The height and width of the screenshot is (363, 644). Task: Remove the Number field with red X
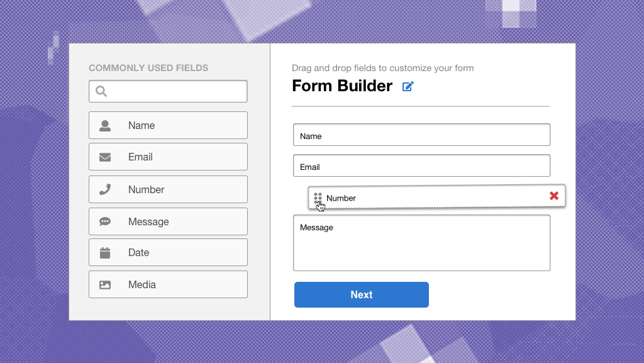[x=554, y=196]
